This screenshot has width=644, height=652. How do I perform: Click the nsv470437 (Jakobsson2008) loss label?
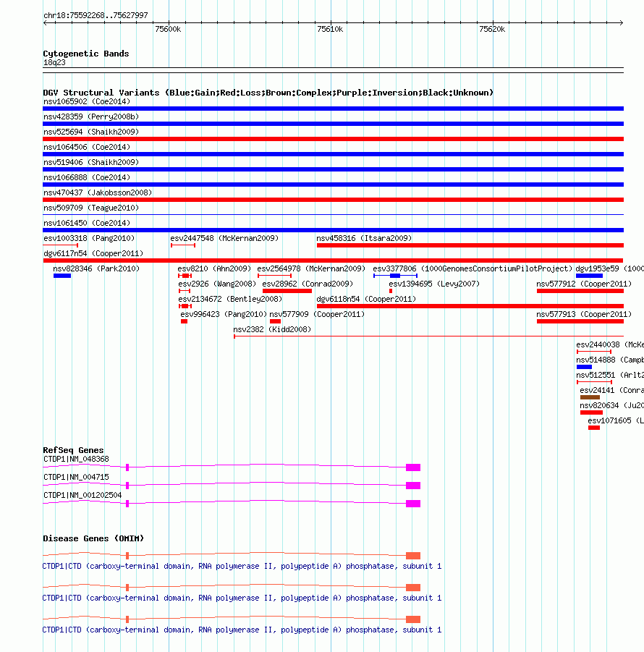pyautogui.click(x=98, y=192)
